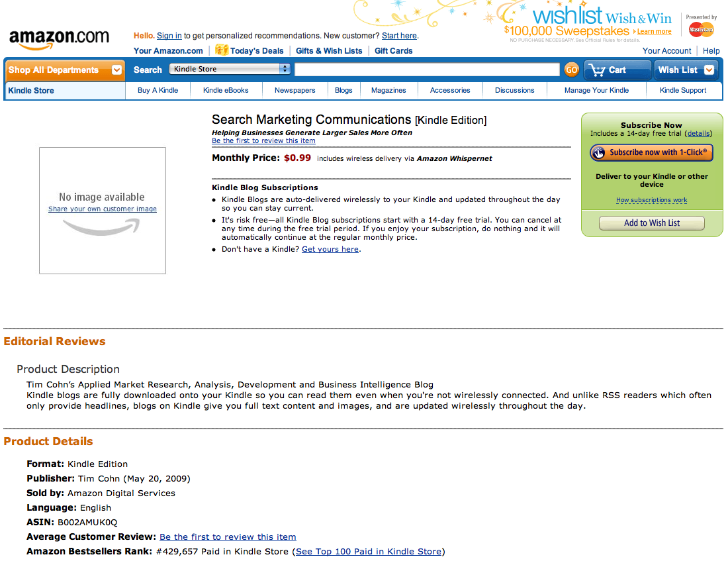
Task: Expand the Shop All Departments dropdown
Action: (x=117, y=70)
